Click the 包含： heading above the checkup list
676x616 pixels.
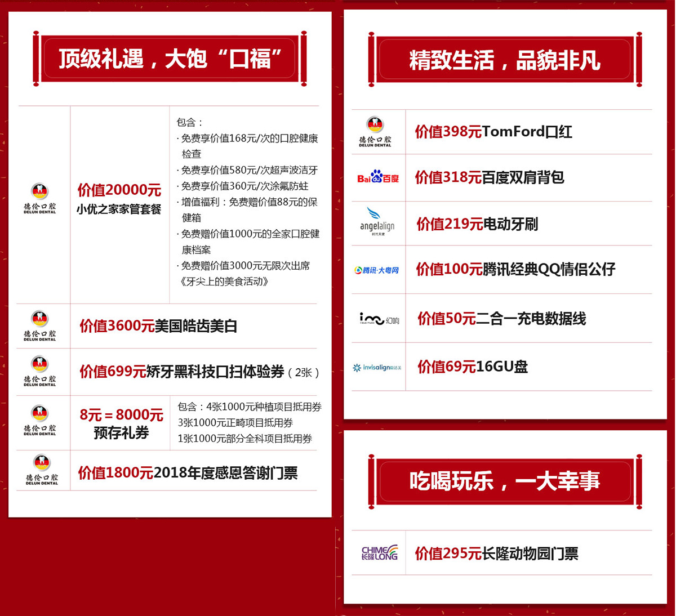coord(190,122)
